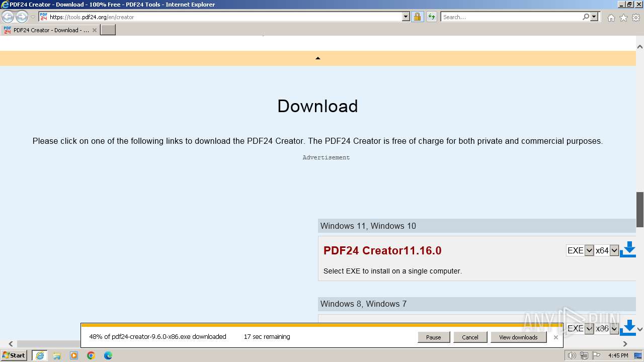The height and width of the screenshot is (362, 644).
Task: Click the PDF24 site icon in address bar
Action: [44, 17]
